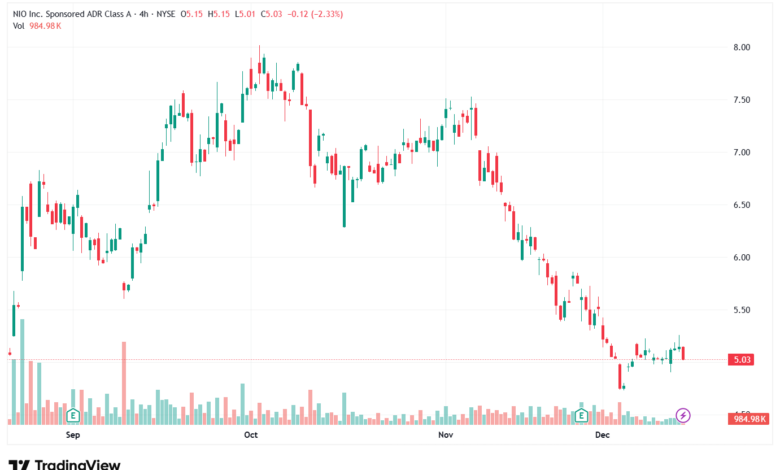The image size is (780, 470).
Task: Click the TradingView wordmark link
Action: [x=77, y=465]
